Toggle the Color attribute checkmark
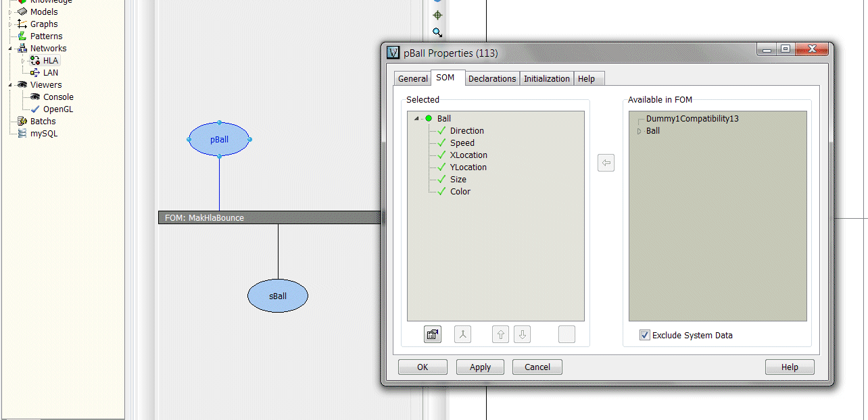Screen dimensions: 868x420 click(x=442, y=192)
